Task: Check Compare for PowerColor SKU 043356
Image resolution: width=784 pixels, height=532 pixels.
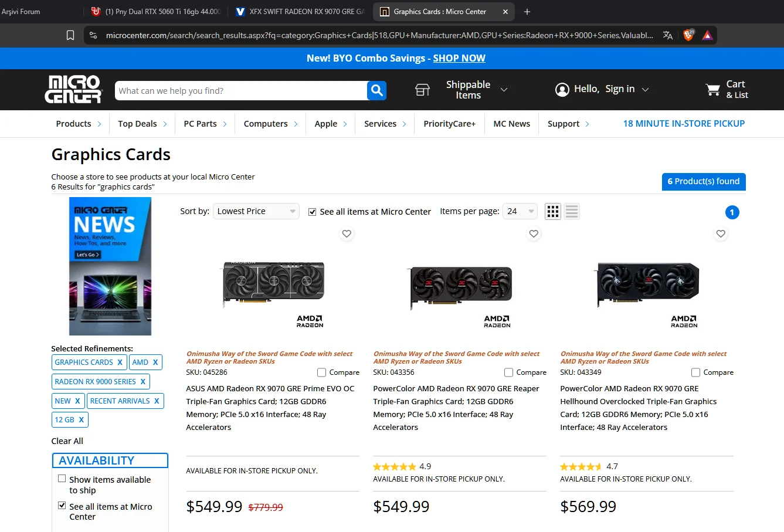Action: (x=508, y=372)
